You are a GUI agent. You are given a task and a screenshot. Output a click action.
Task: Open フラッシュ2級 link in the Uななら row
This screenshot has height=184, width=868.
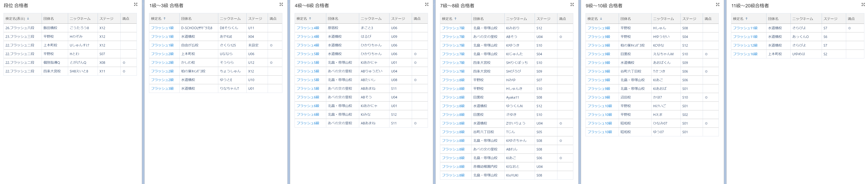(x=162, y=54)
